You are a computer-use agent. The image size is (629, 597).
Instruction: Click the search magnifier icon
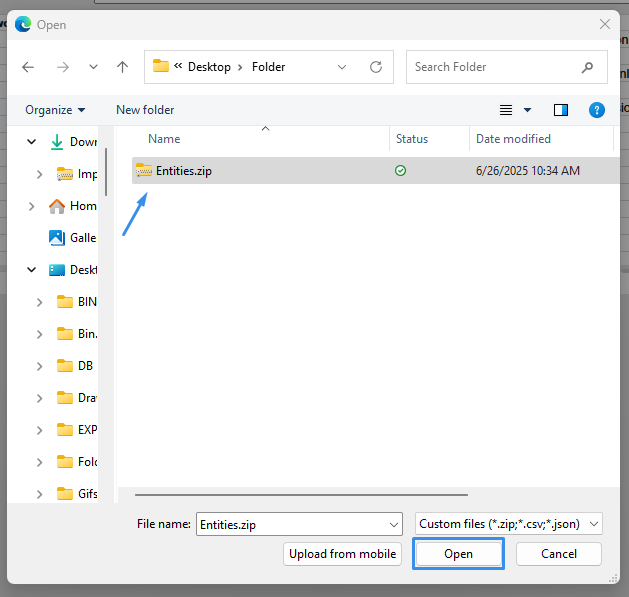pyautogui.click(x=587, y=67)
